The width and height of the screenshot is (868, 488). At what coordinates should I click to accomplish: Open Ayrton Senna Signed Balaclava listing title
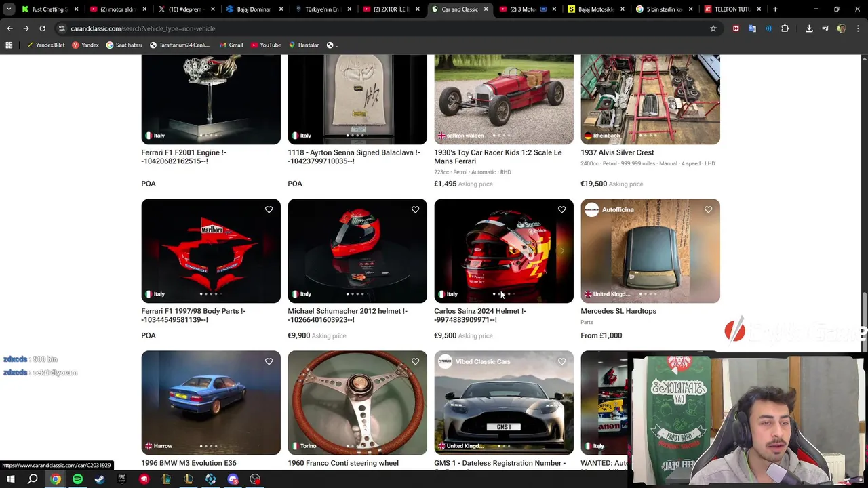click(x=354, y=157)
